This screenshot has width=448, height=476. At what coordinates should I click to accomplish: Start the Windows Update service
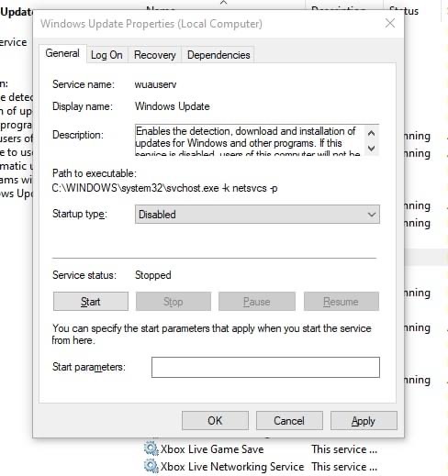tap(91, 302)
